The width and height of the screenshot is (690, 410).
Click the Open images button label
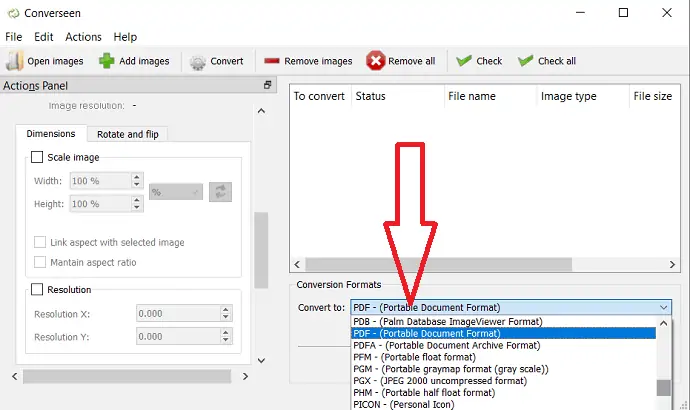(55, 61)
